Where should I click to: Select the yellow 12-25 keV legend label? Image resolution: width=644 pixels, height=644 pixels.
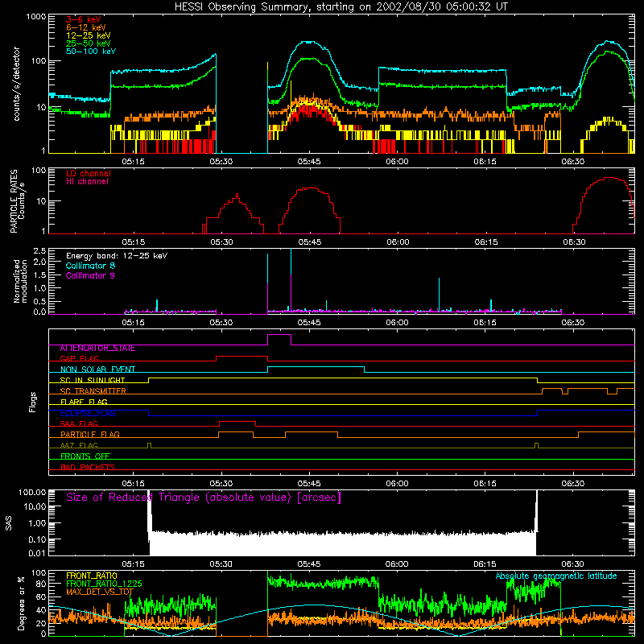click(88, 35)
